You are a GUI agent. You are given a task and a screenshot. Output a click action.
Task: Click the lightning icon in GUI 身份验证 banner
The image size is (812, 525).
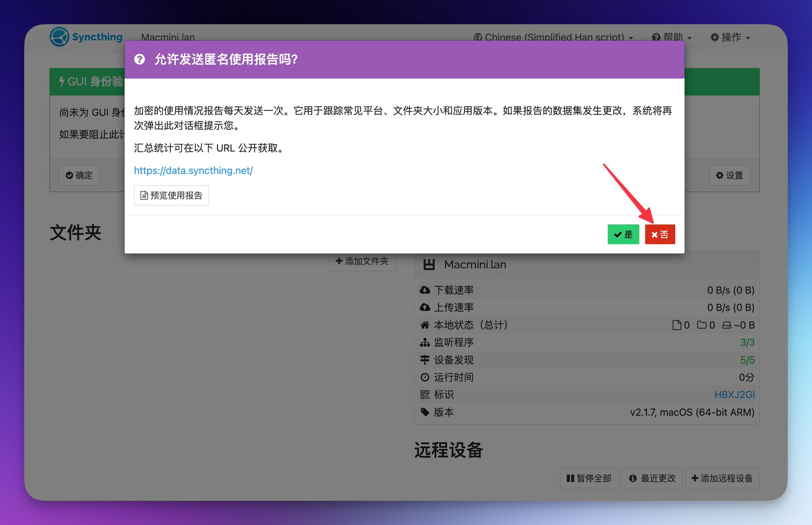(62, 82)
